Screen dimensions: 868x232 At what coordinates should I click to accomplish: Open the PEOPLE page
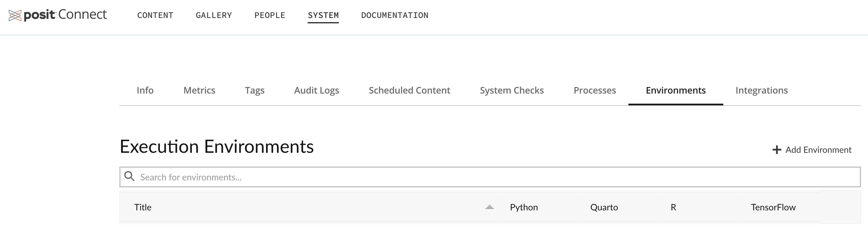[270, 15]
